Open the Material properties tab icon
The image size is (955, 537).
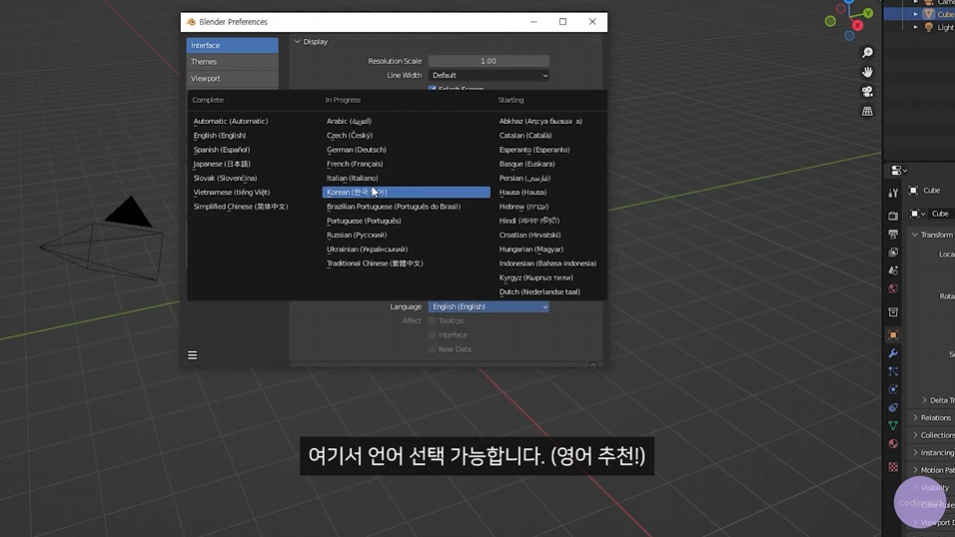tap(893, 444)
